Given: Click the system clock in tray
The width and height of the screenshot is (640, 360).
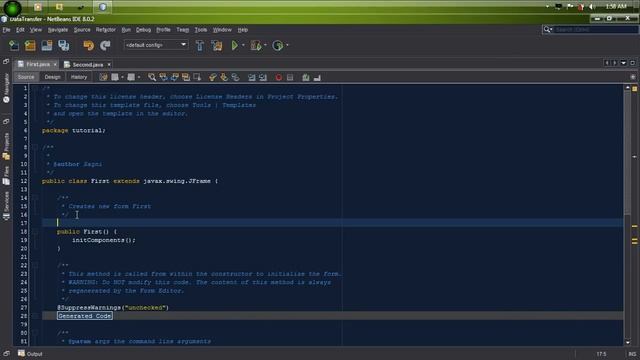Looking at the screenshot, I should pyautogui.click(x=616, y=7).
